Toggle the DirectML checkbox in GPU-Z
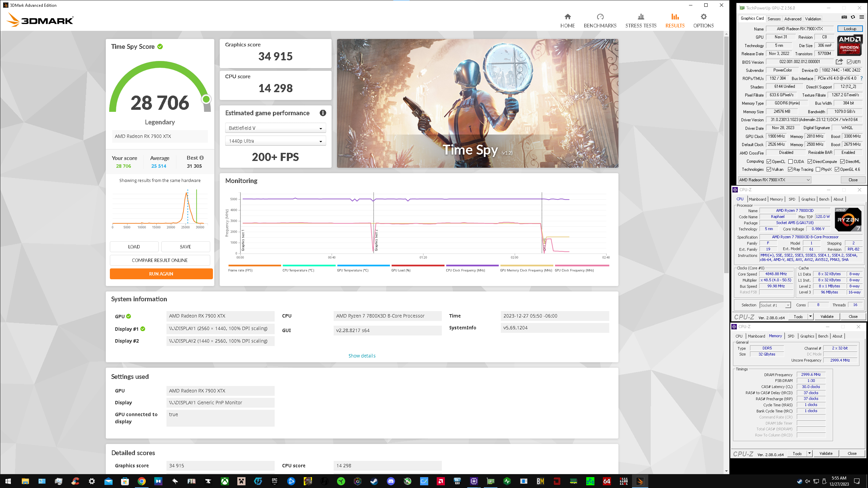 pos(842,162)
